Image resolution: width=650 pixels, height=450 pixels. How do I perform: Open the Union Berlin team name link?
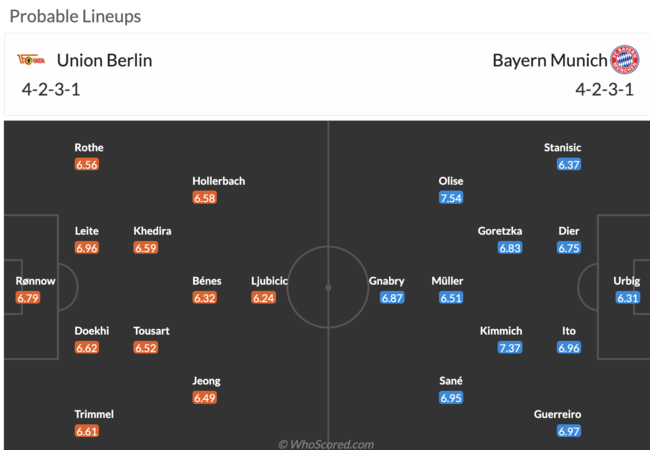104,60
